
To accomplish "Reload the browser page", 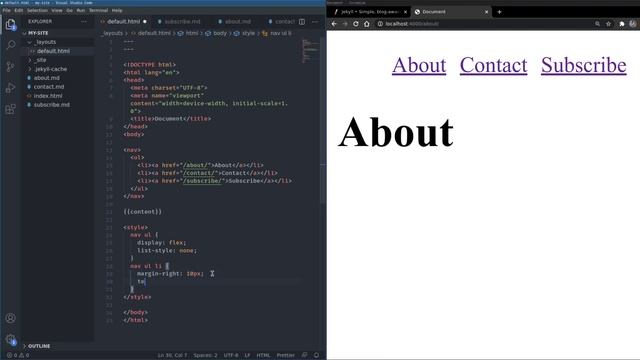I will coord(356,24).
